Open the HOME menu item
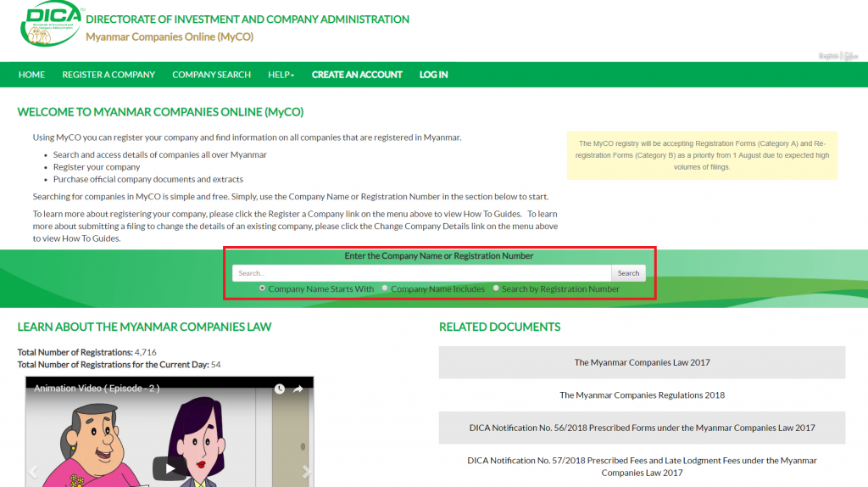The image size is (868, 487). pyautogui.click(x=31, y=75)
